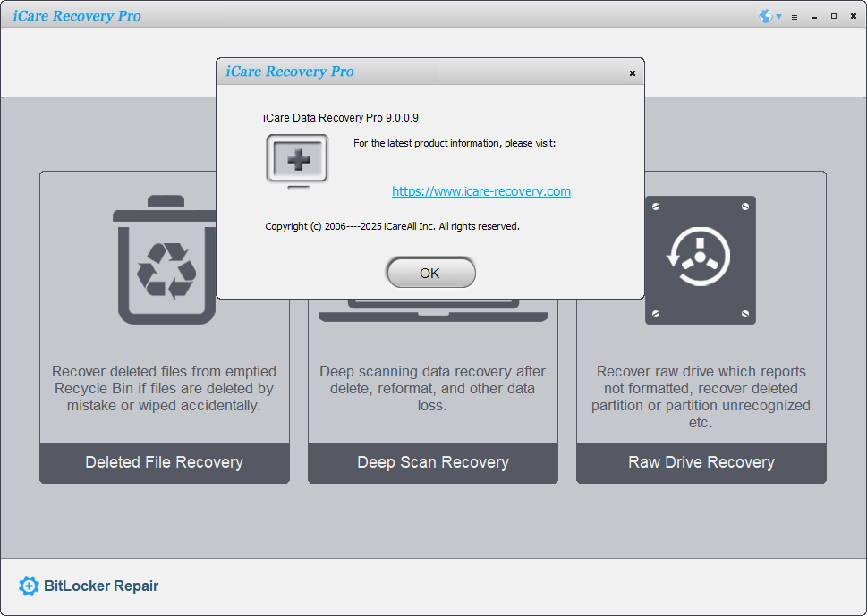Click 'For the latest product information' text
The image size is (867, 616).
[455, 143]
